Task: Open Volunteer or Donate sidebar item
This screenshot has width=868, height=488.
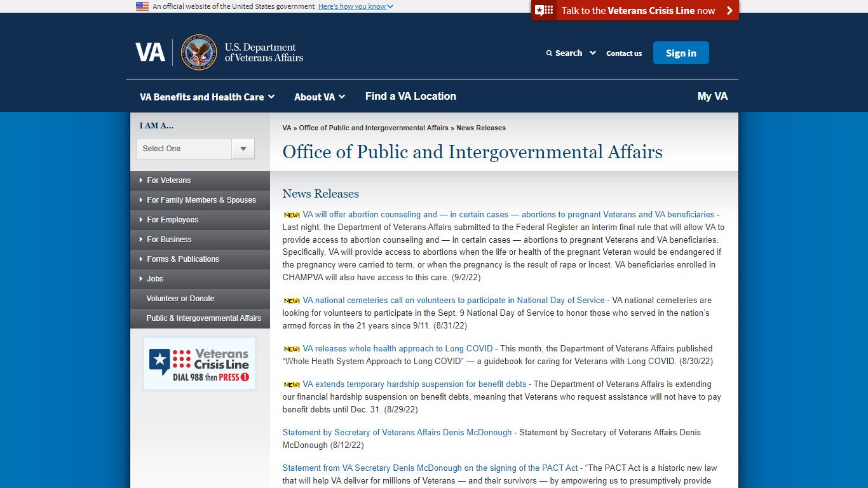Action: pos(200,299)
